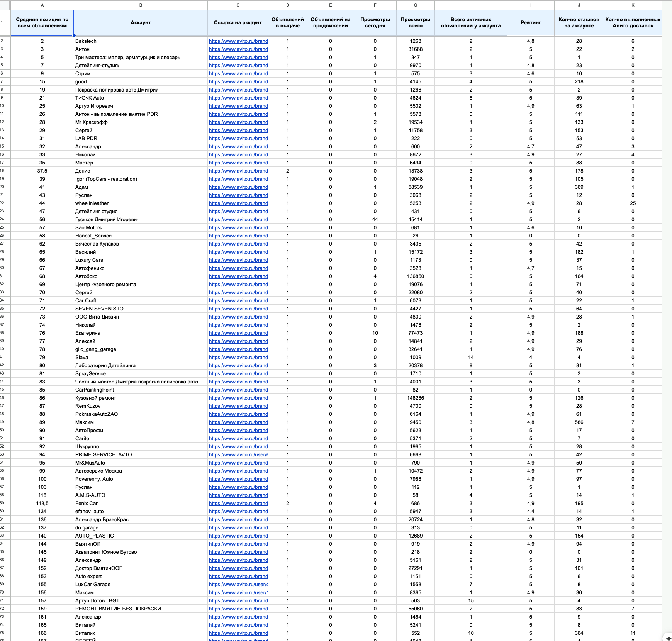
Task: Click the total views cell showing 148286
Action: point(415,398)
